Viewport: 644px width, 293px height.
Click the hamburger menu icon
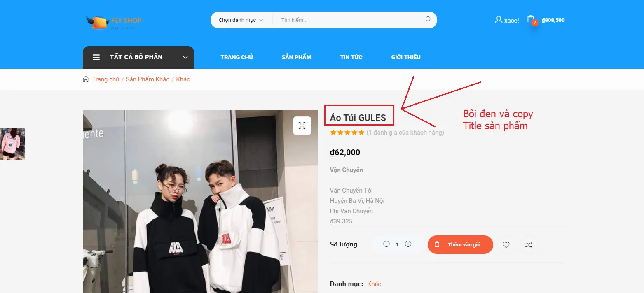click(x=96, y=57)
